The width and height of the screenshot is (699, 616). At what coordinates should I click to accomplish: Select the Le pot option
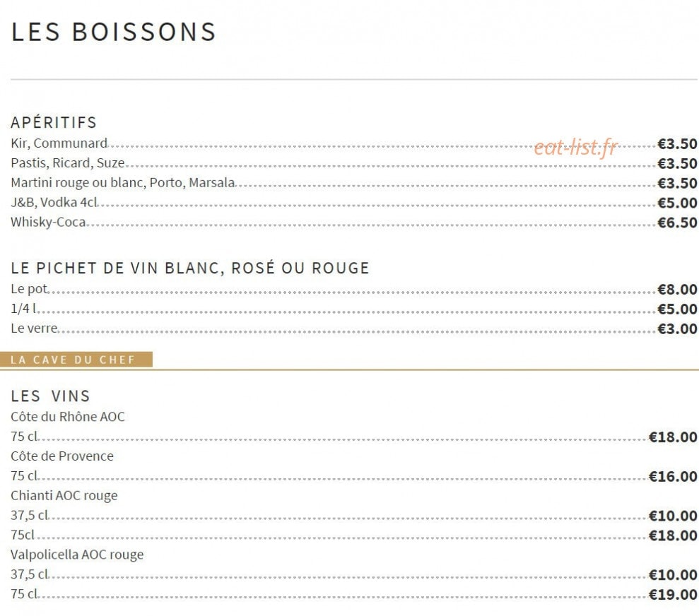point(30,289)
